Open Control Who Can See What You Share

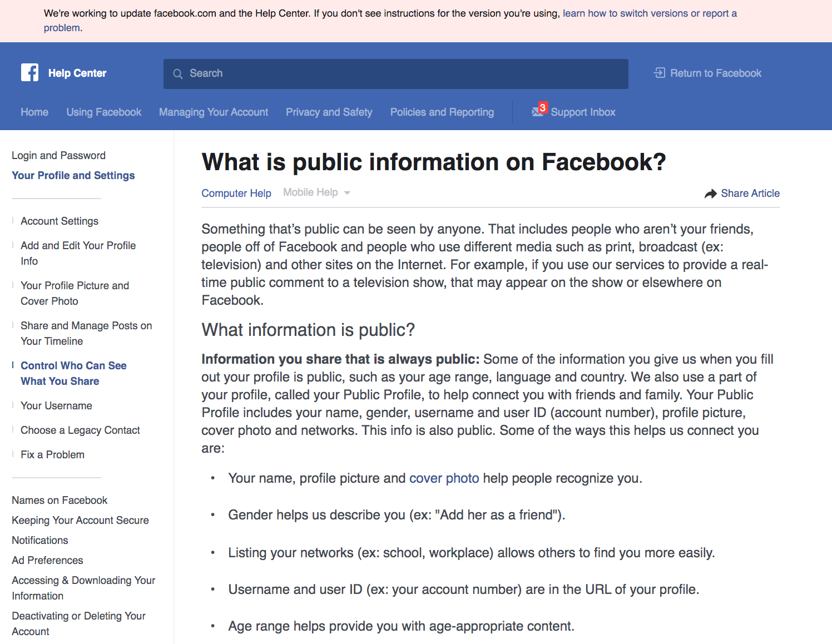pos(73,373)
